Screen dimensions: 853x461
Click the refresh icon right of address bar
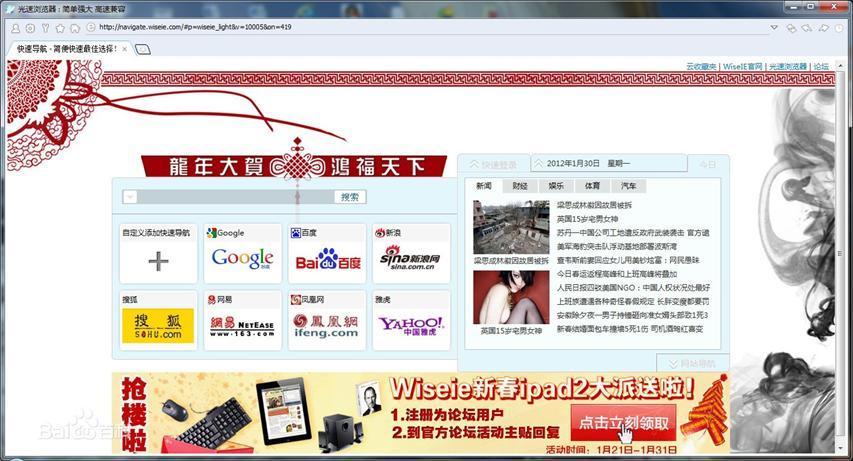pyautogui.click(x=792, y=28)
